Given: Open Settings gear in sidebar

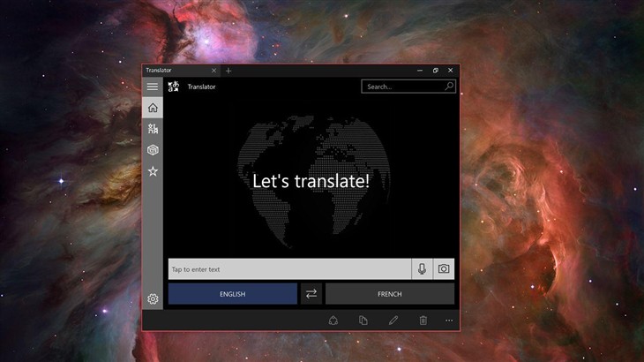Looking at the screenshot, I should coord(153,299).
